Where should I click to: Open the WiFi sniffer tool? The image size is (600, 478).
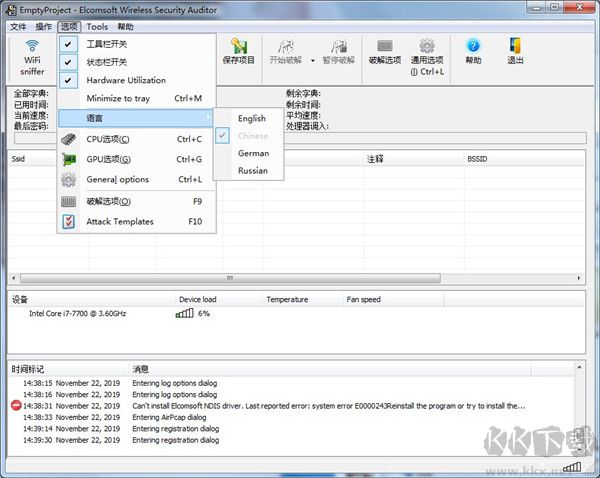point(32,58)
